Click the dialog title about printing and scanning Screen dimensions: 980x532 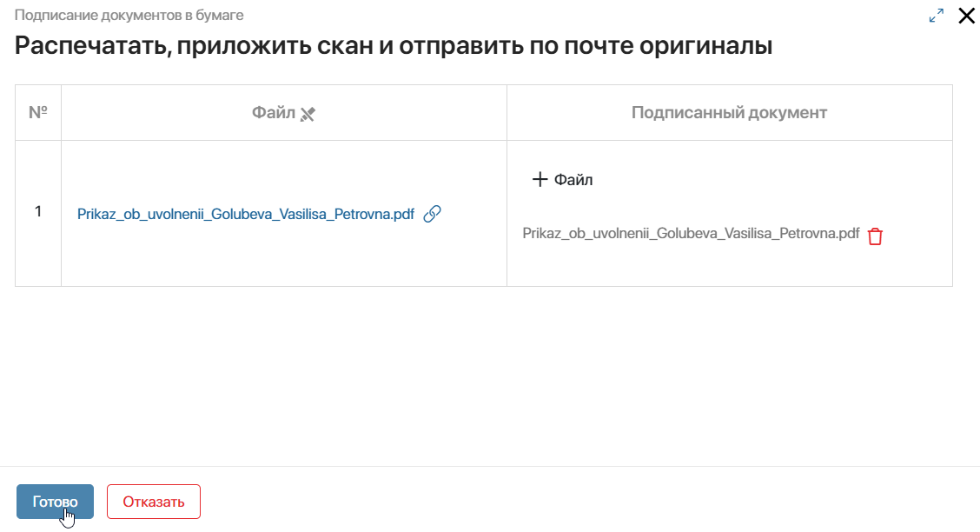(393, 45)
